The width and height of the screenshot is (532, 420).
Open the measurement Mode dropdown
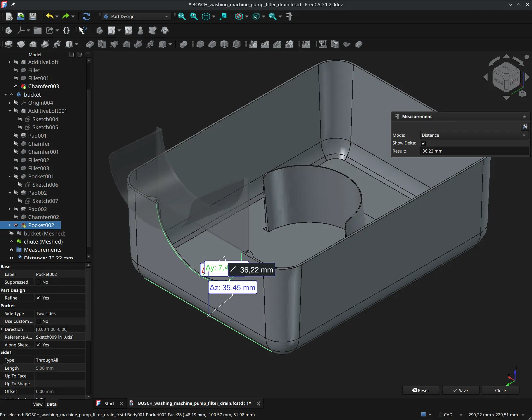click(473, 135)
